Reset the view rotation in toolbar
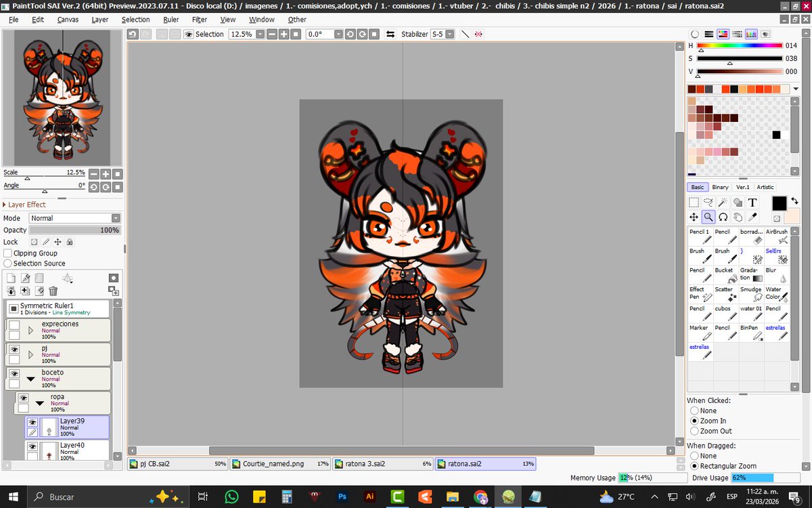Screen dimensions: 812x508 coord(374,34)
